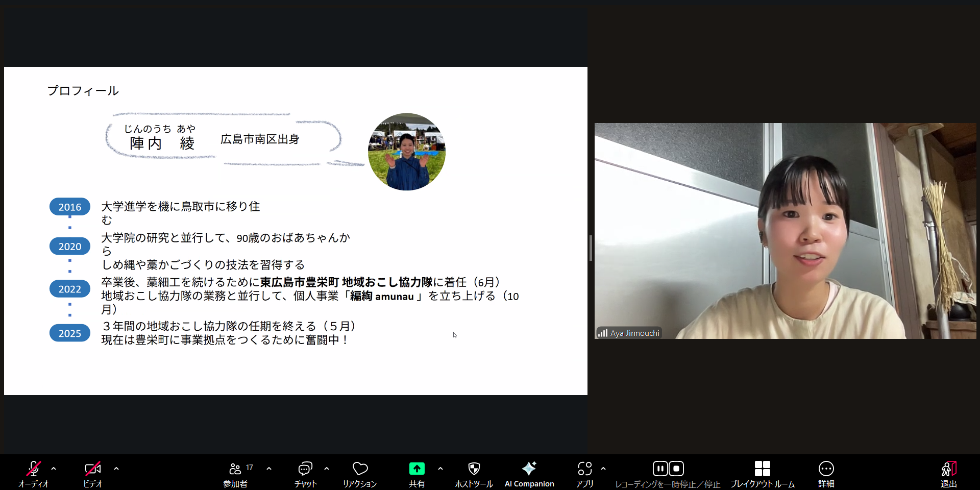Expand the video options chevron
This screenshot has height=490, width=980.
[x=116, y=469]
